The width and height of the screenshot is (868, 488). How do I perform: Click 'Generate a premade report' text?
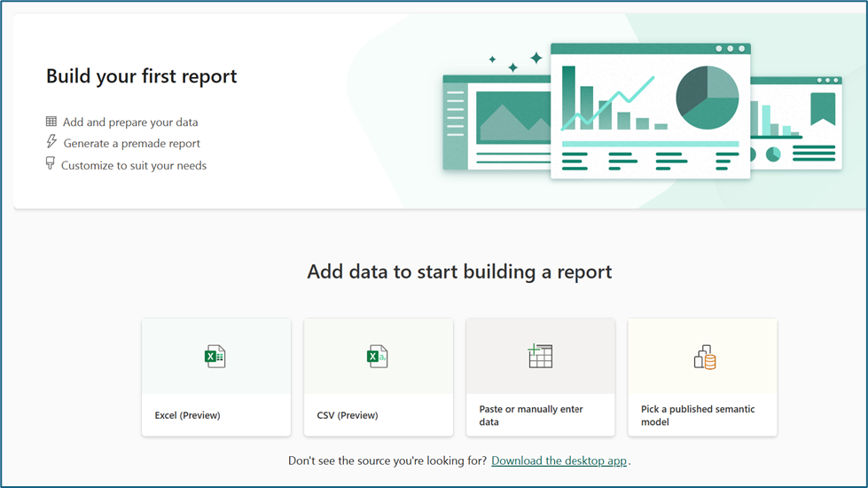132,144
